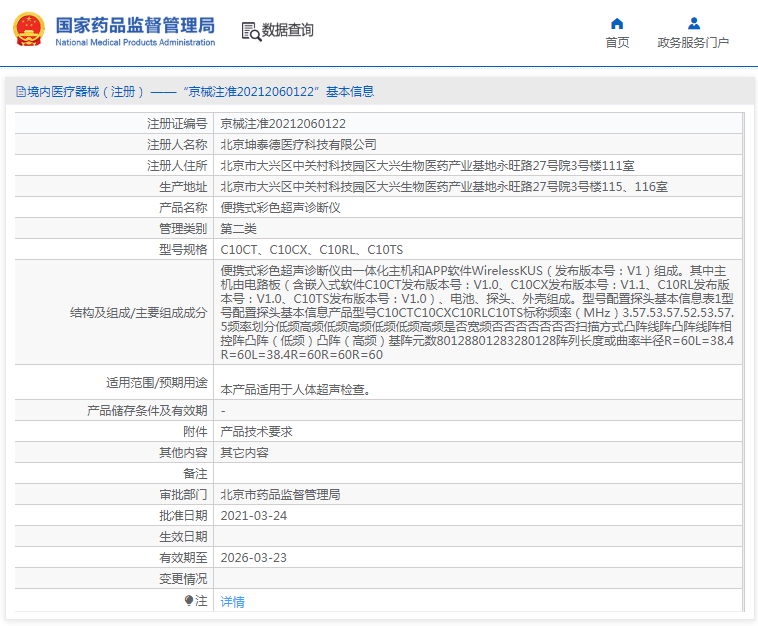Click the lightbulb icon beside 注

point(189,601)
